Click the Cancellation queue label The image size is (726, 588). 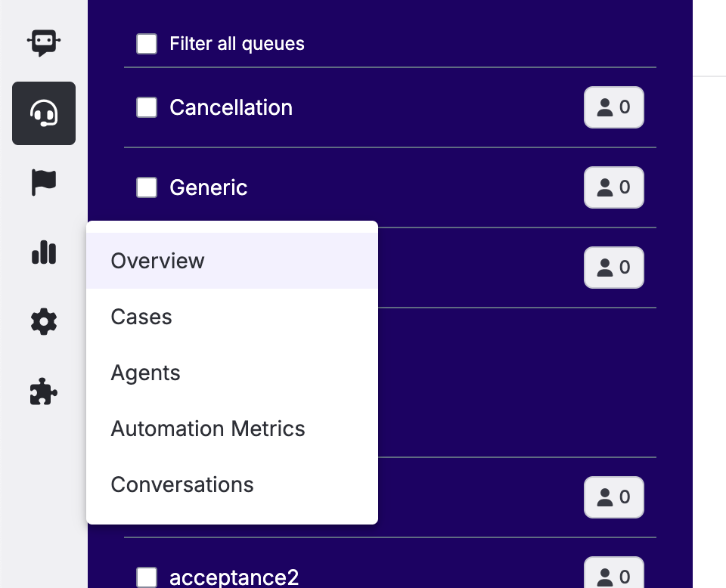pos(231,107)
